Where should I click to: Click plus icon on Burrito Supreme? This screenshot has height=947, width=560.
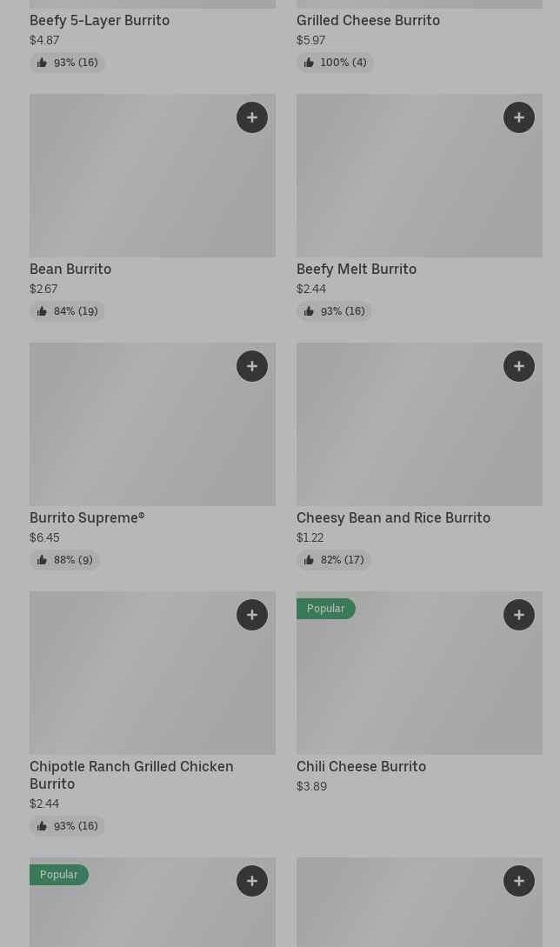(x=252, y=366)
